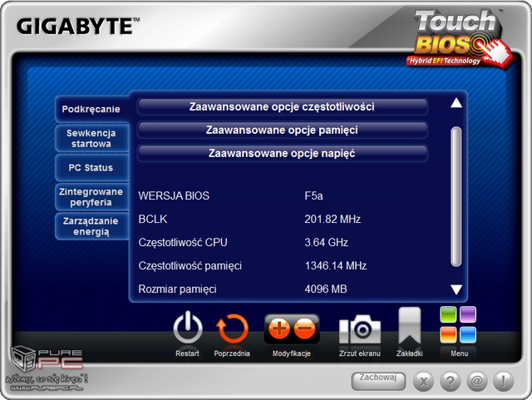Click the vertical scrollbar thumb
This screenshot has width=532, height=400.
click(456, 196)
